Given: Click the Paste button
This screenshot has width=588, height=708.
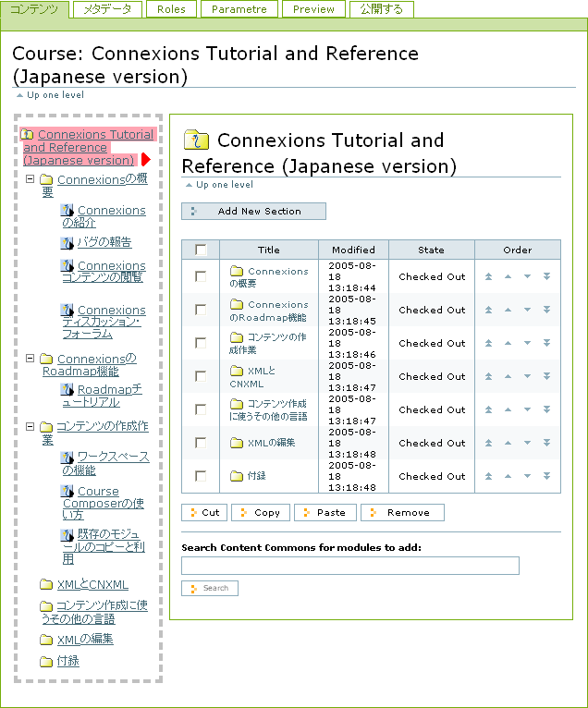Looking at the screenshot, I should click(325, 512).
